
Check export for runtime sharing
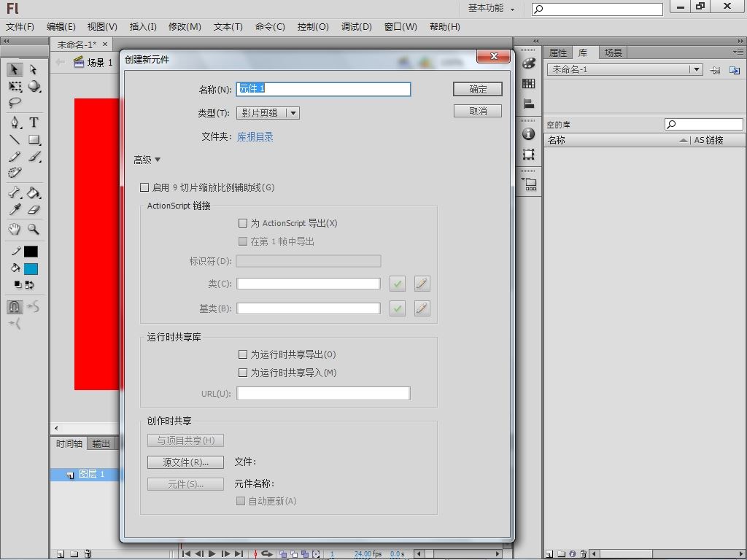[x=243, y=354]
